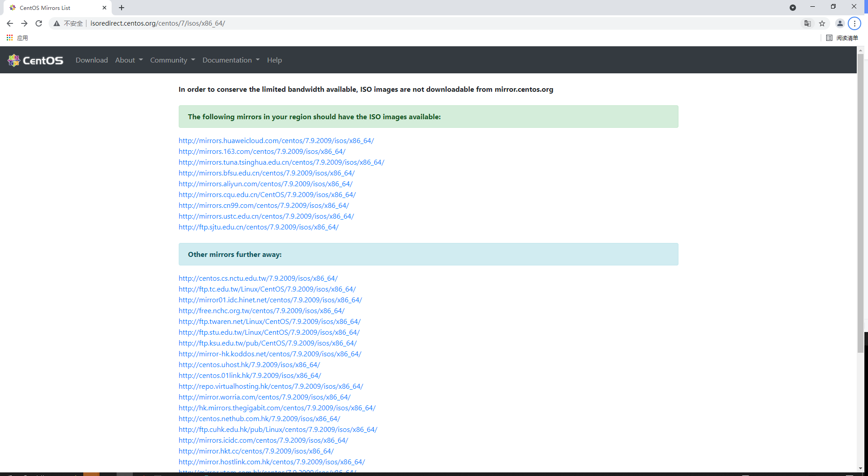Bookmark this page with the star icon
The image size is (868, 476).
pos(822,23)
